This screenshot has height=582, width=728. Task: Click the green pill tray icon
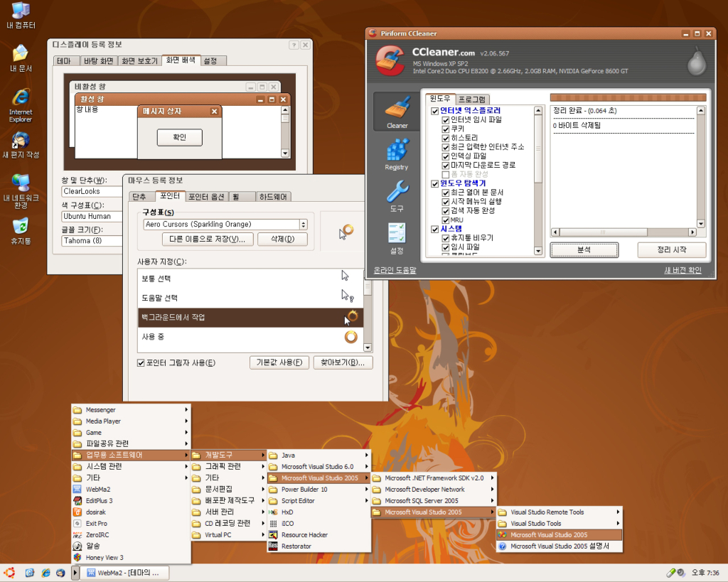click(671, 573)
